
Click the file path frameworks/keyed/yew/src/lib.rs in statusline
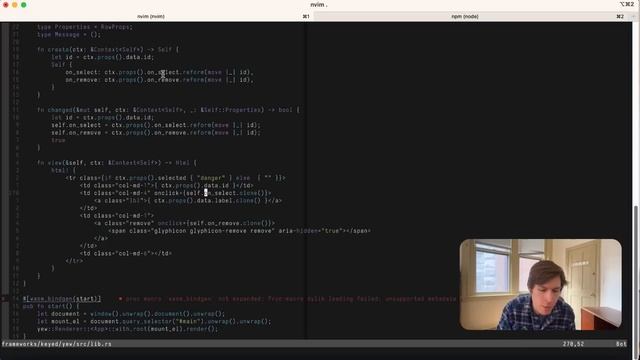point(56,344)
